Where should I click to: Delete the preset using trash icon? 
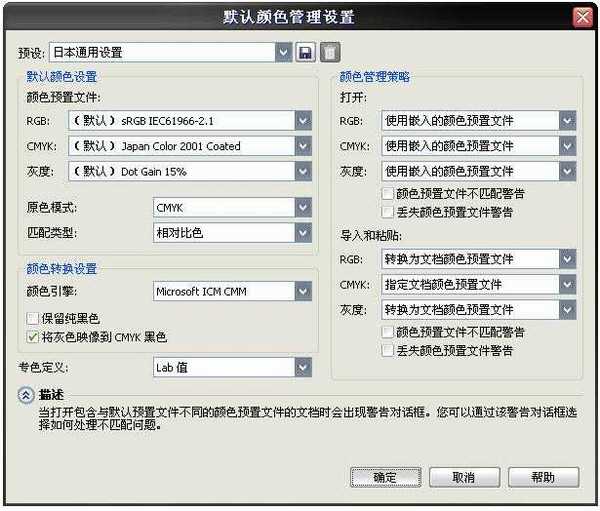pos(329,52)
